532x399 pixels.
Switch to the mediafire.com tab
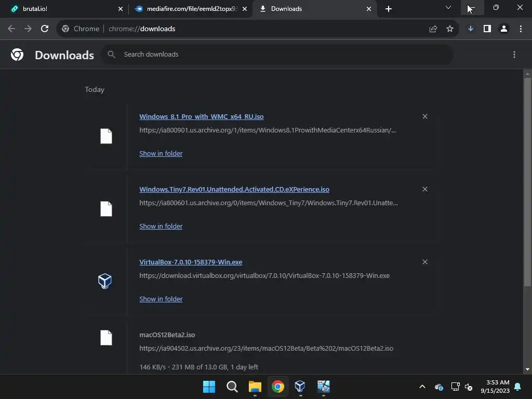tap(190, 9)
